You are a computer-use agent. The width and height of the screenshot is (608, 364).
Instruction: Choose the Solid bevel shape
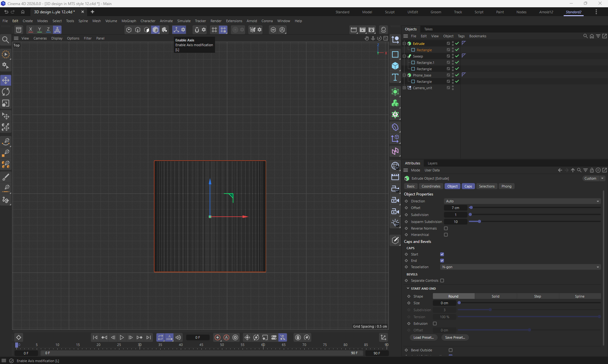(x=495, y=296)
